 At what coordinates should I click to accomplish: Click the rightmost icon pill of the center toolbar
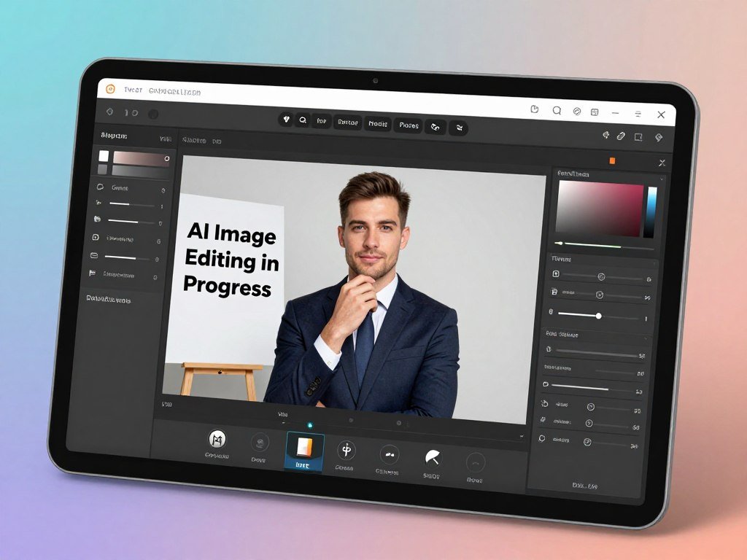[459, 127]
